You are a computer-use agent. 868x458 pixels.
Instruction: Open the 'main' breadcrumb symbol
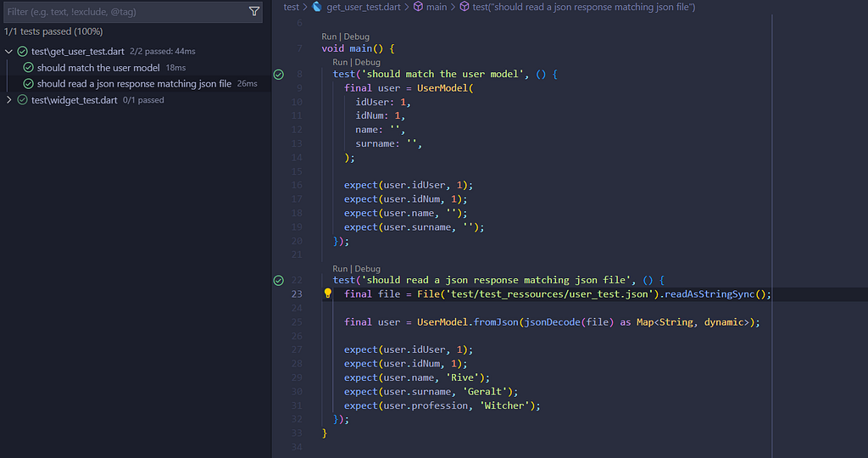(x=437, y=7)
